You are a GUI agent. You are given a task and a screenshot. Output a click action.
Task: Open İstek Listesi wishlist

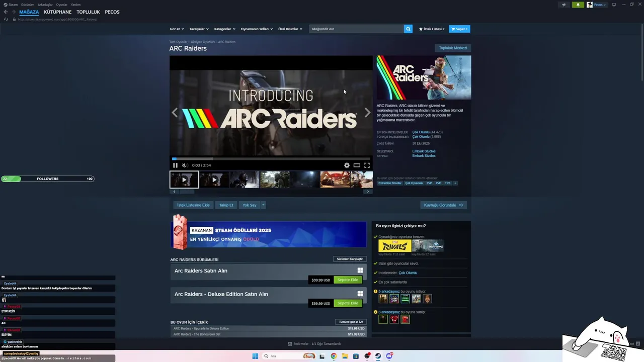click(x=432, y=29)
